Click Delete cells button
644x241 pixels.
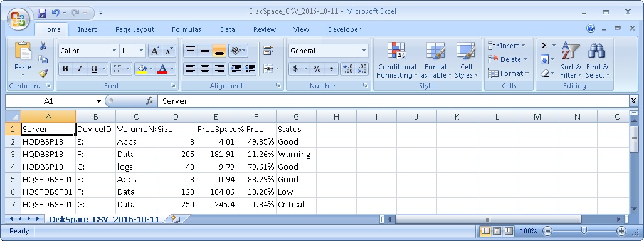click(x=508, y=59)
